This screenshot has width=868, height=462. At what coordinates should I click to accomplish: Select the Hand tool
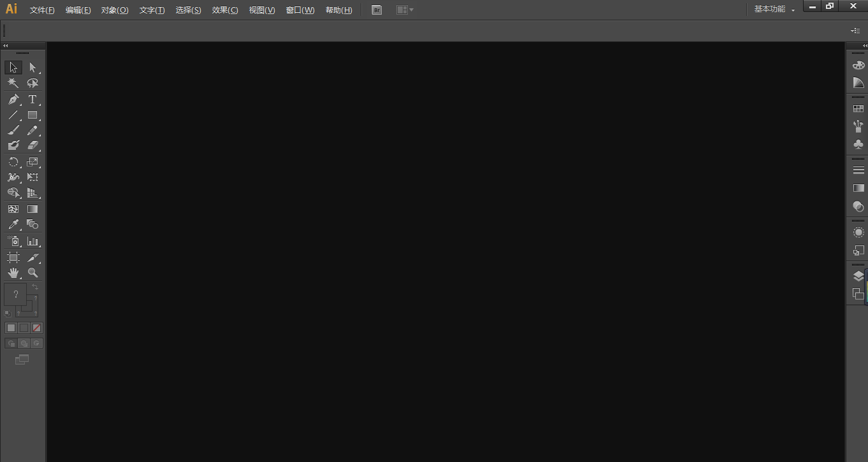click(x=13, y=273)
